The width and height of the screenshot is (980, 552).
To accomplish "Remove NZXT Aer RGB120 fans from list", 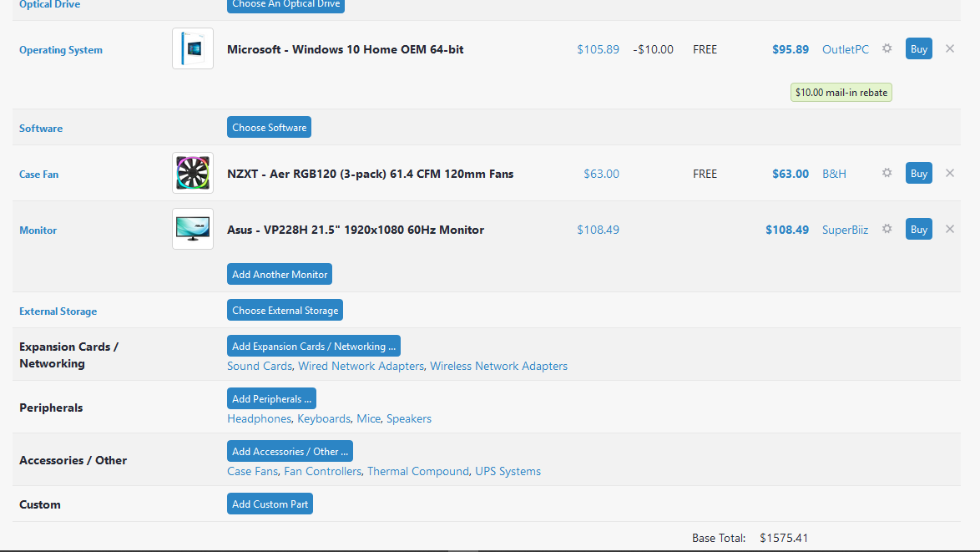I will (949, 173).
